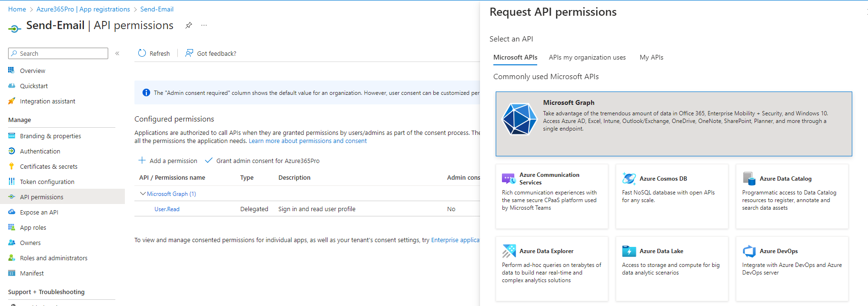Image resolution: width=868 pixels, height=306 pixels.
Task: Select the Microsoft Graph API card
Action: point(674,124)
